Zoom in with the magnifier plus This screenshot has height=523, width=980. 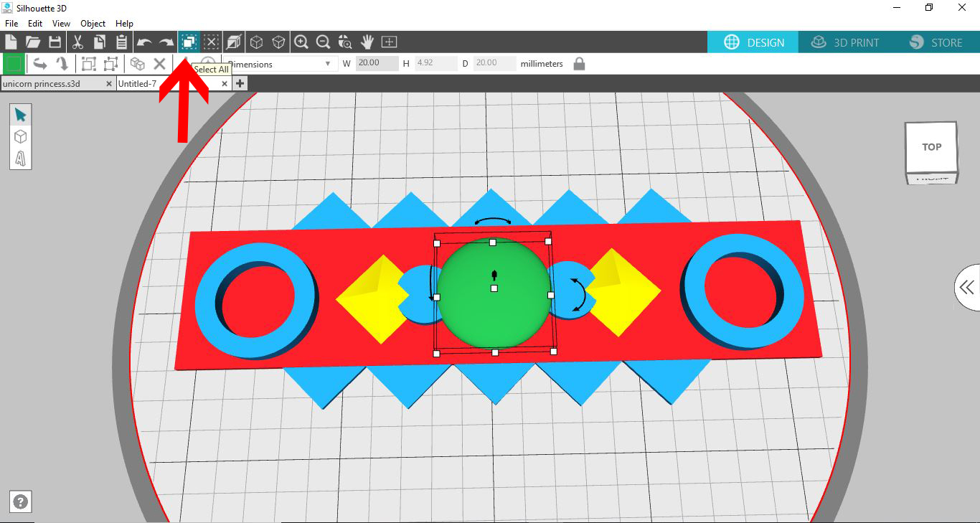click(301, 42)
